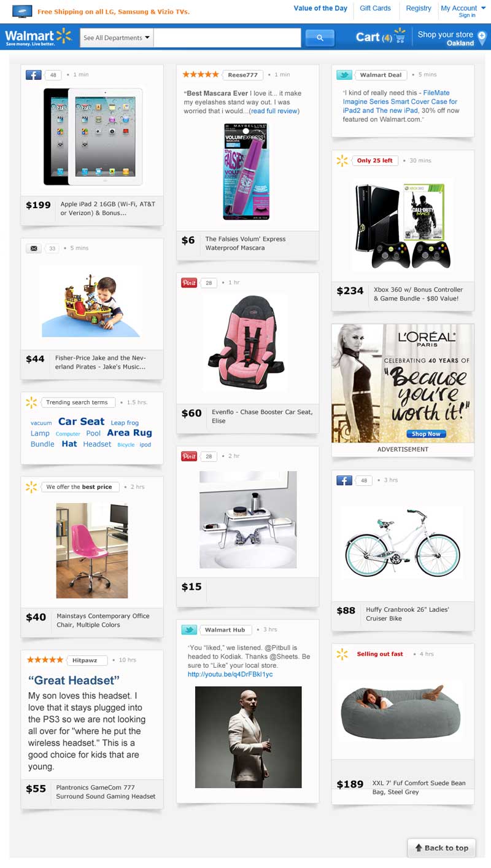Image resolution: width=491 pixels, height=868 pixels.
Task: Open Value of the Day
Action: 320,8
